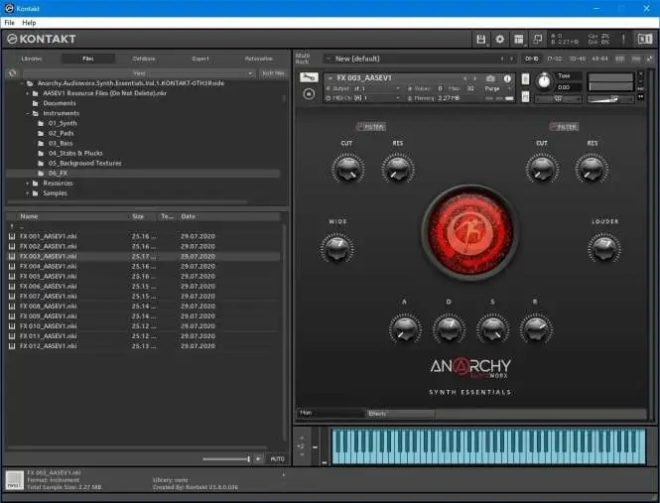This screenshot has height=503, width=660.
Task: Select rack page 33-48
Action: tap(577, 59)
